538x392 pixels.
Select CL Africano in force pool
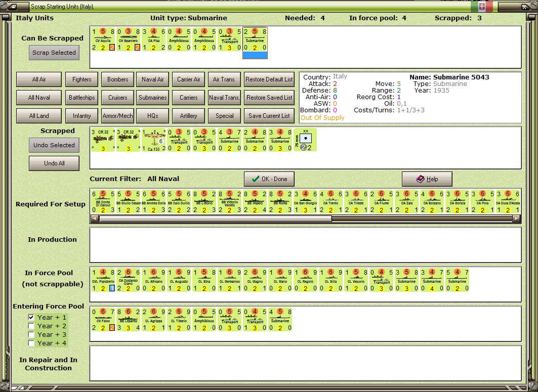tap(154, 280)
